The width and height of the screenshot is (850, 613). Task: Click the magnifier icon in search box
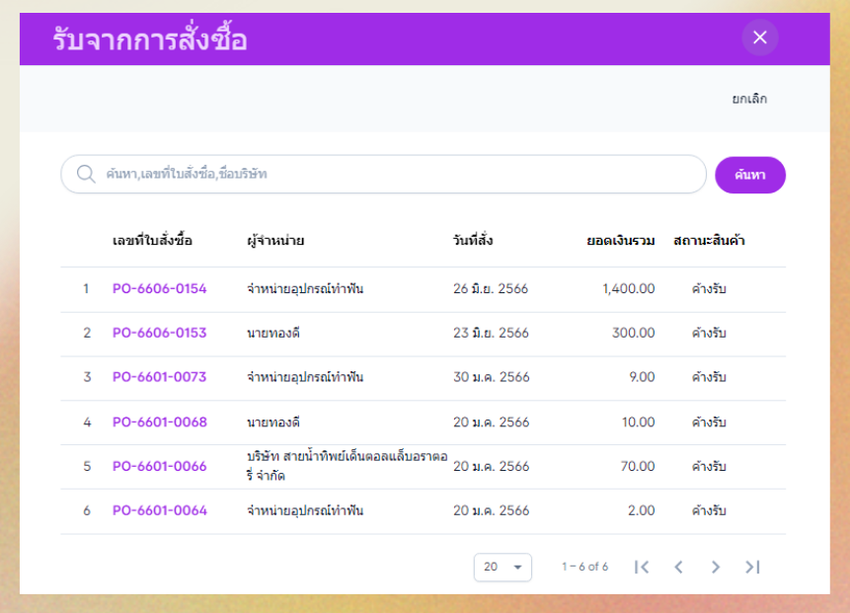tap(86, 174)
